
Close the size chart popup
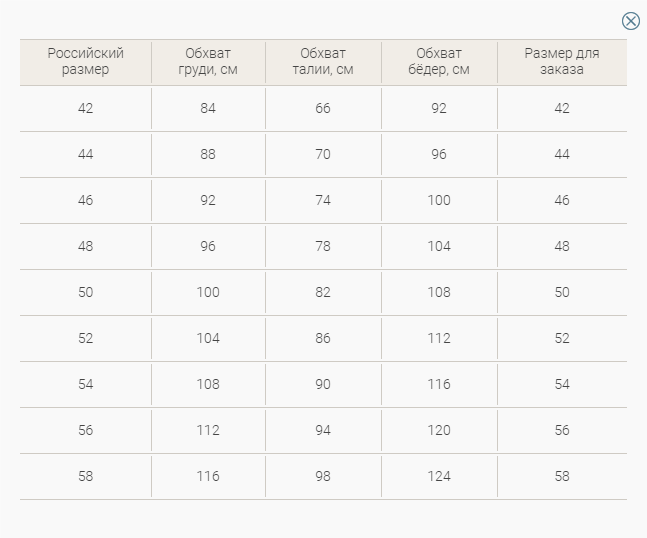pos(630,21)
